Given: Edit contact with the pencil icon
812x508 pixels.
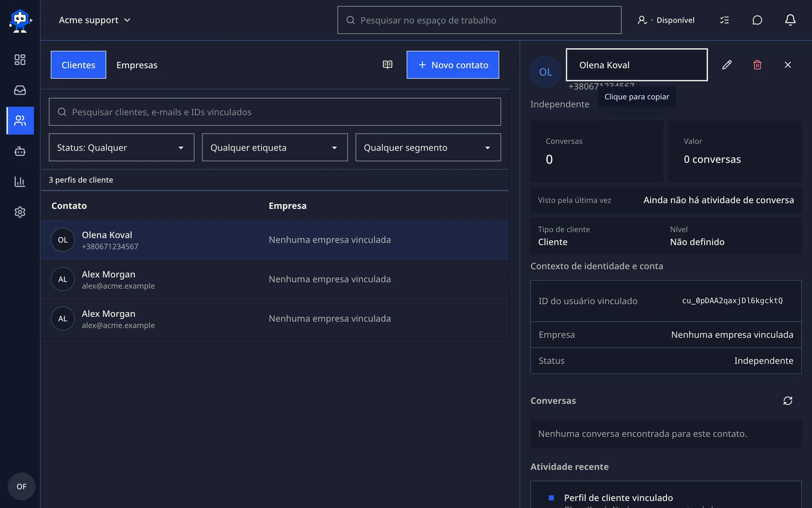Looking at the screenshot, I should click(727, 65).
